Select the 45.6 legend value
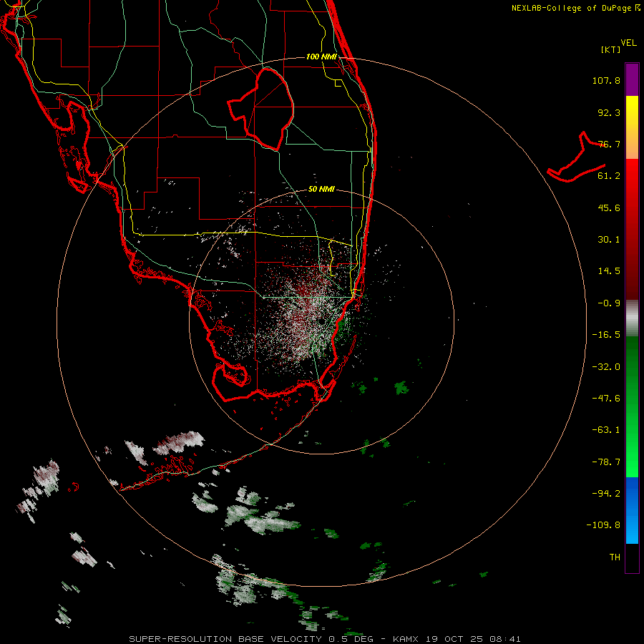This screenshot has width=644, height=644. coord(609,208)
